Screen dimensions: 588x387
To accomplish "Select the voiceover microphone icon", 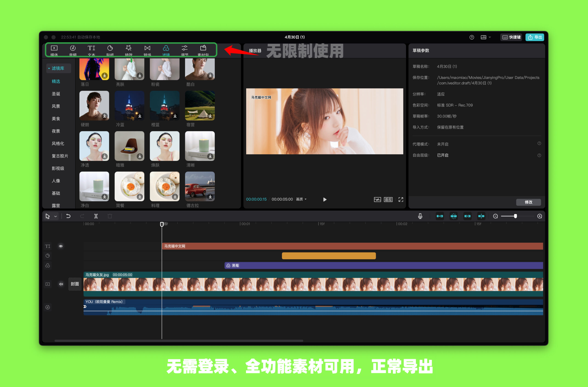I will [x=420, y=216].
